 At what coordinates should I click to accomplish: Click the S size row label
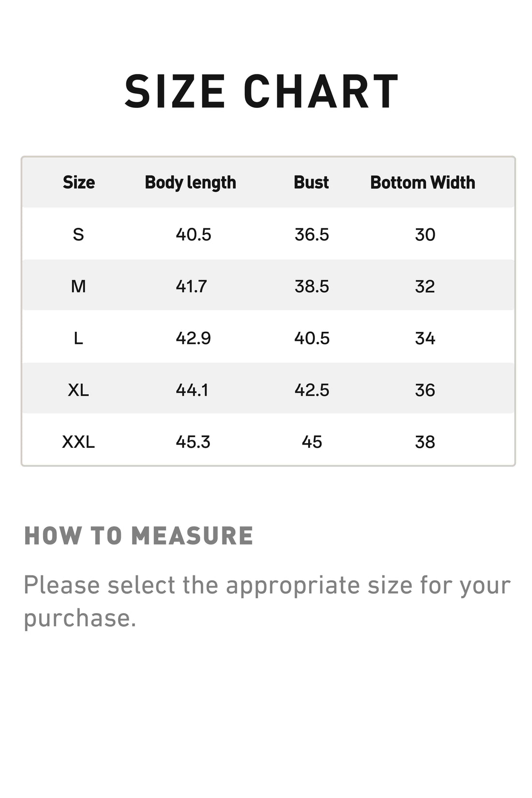coord(78,235)
